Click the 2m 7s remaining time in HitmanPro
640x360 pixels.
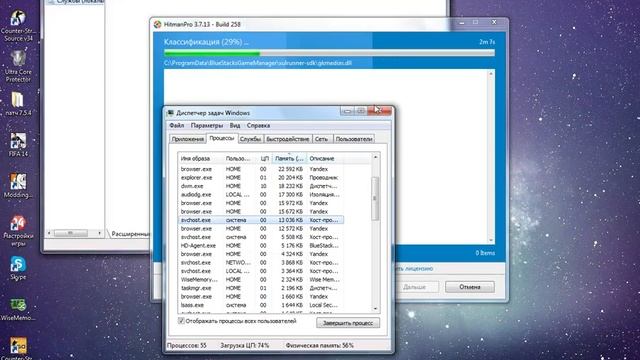tap(487, 42)
